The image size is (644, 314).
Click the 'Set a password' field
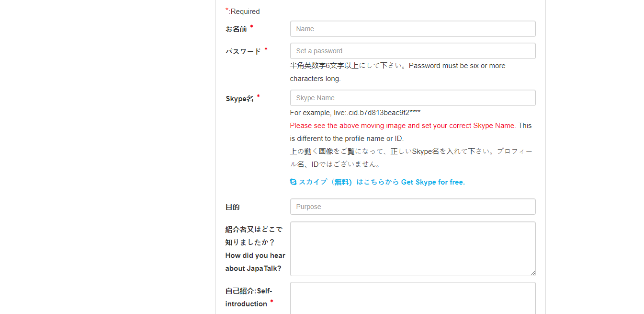[x=412, y=51]
